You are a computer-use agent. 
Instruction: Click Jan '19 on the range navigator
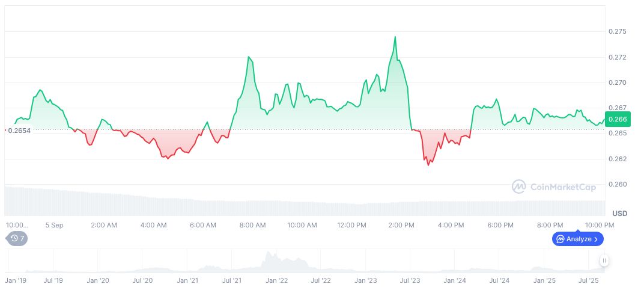click(15, 280)
